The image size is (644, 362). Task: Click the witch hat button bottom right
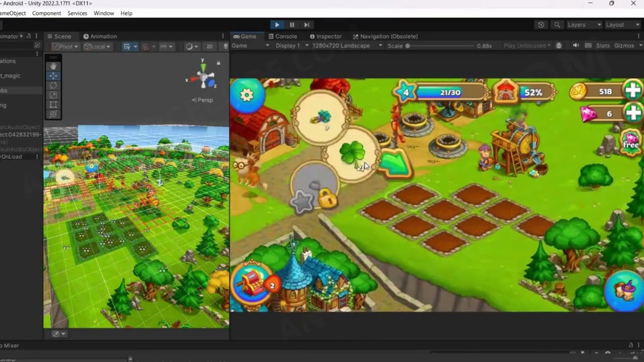tap(625, 291)
